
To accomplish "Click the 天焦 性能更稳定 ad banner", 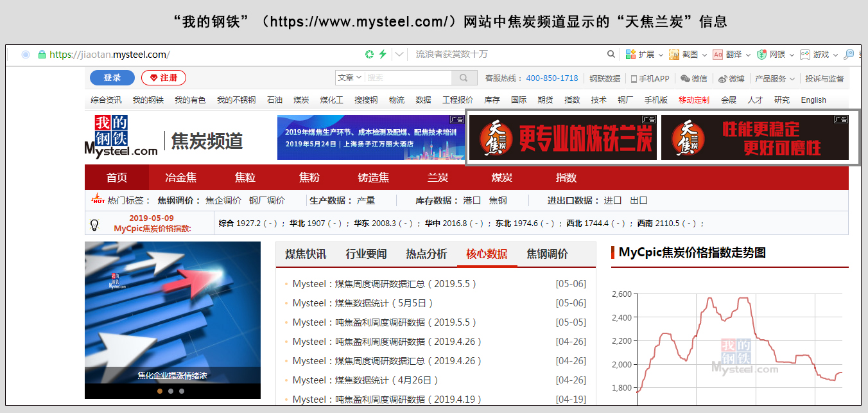I will 755,137.
